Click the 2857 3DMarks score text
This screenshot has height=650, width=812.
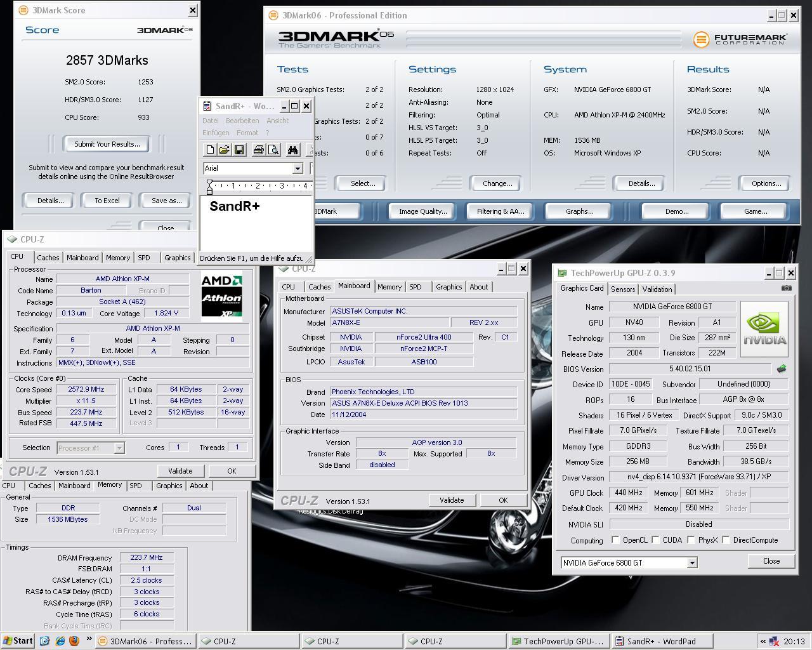click(107, 60)
